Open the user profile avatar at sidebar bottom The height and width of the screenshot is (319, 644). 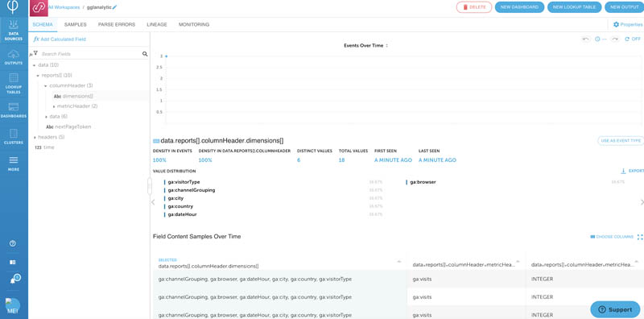coord(13,306)
